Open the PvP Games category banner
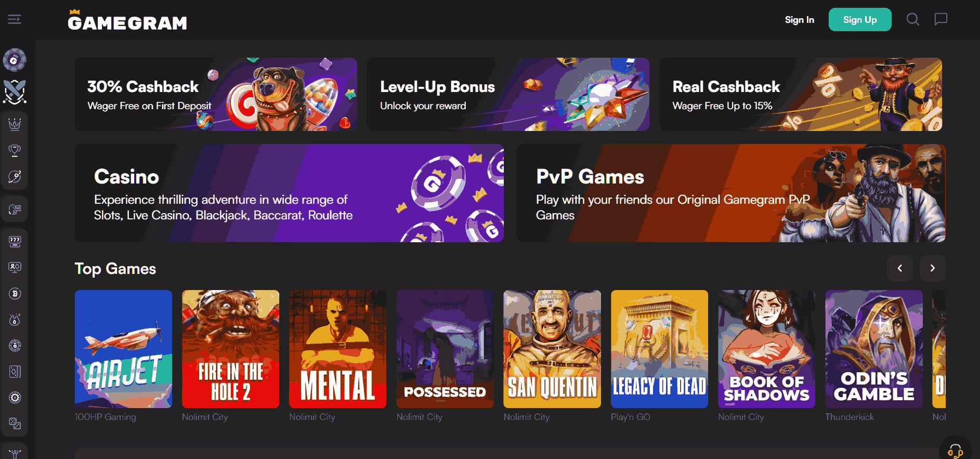 730,193
